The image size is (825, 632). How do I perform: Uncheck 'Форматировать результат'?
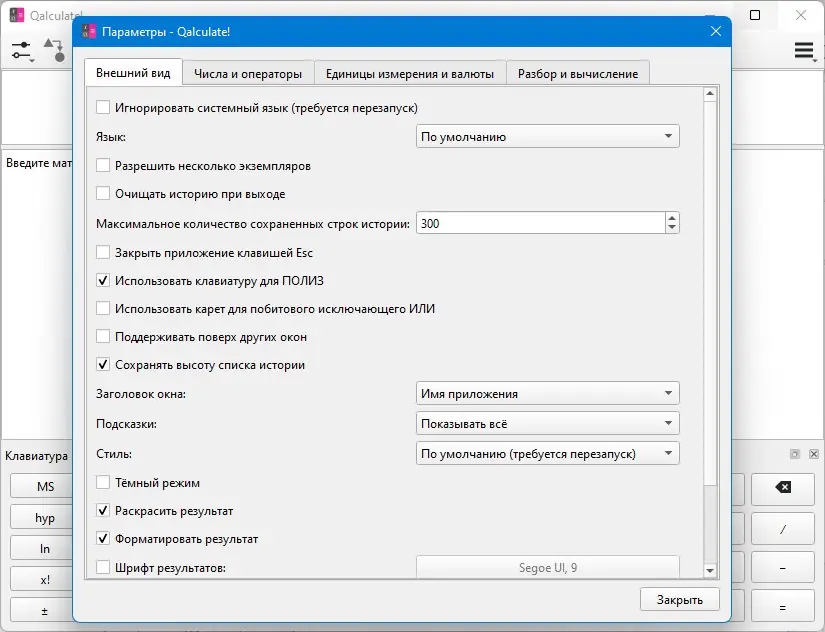[103, 539]
